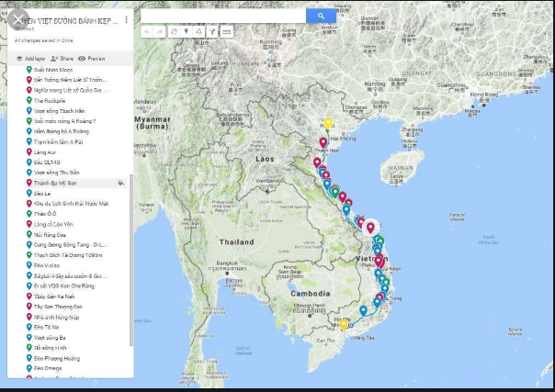555x392 pixels.
Task: Select the hand (select items) tool
Action: click(x=174, y=32)
